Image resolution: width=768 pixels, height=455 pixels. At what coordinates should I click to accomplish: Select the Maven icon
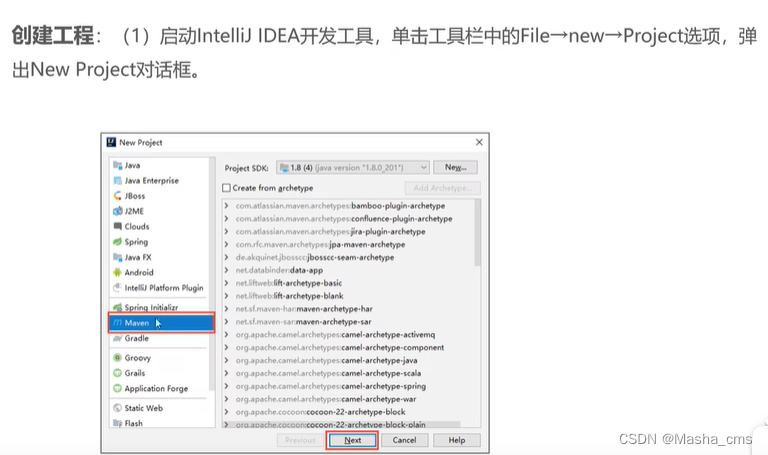pyautogui.click(x=118, y=323)
